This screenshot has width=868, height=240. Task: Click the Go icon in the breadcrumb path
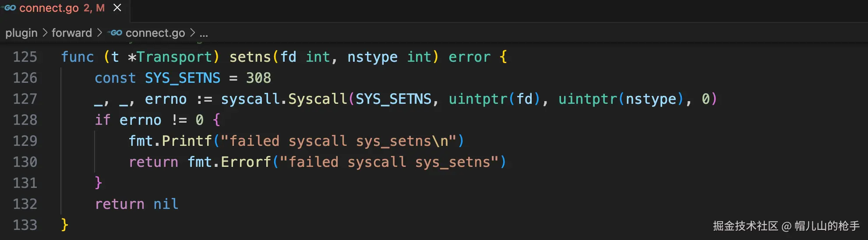(116, 33)
